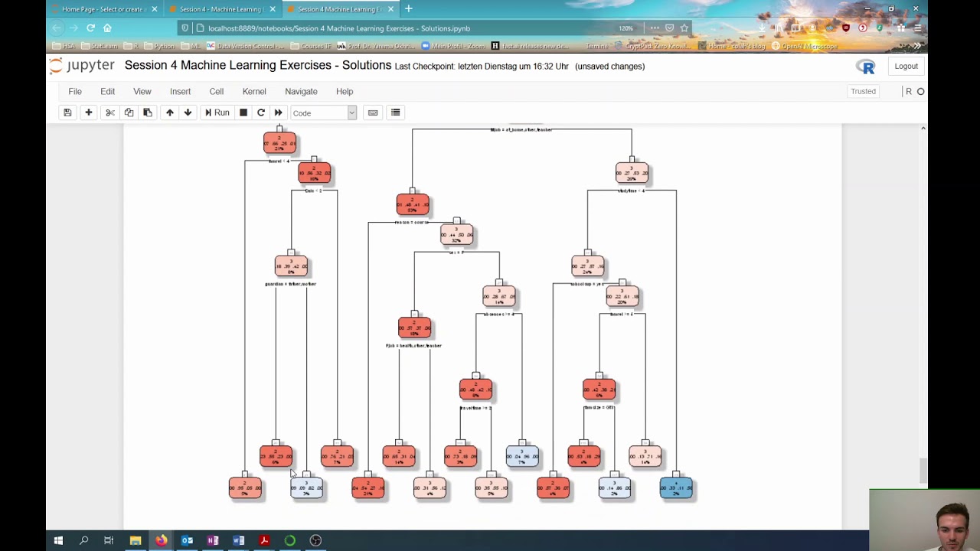Open Outlook from the taskbar

[187, 540]
